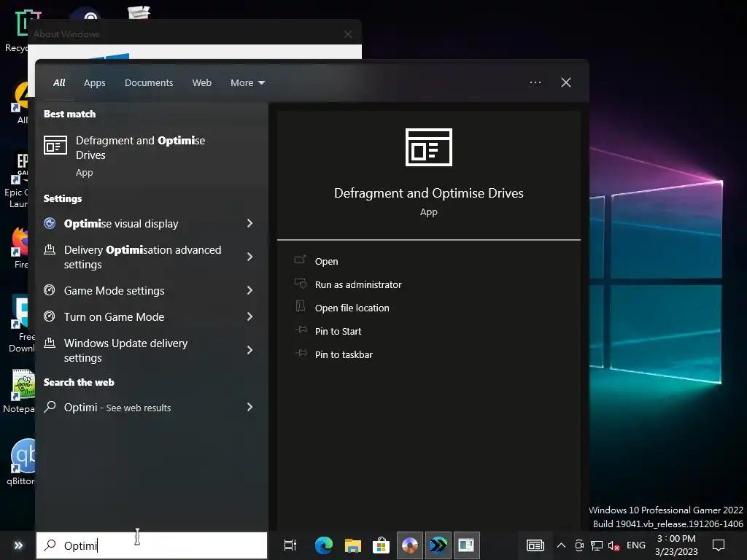
Task: Click the taskbar double-arrow overflow icon
Action: pos(18,545)
